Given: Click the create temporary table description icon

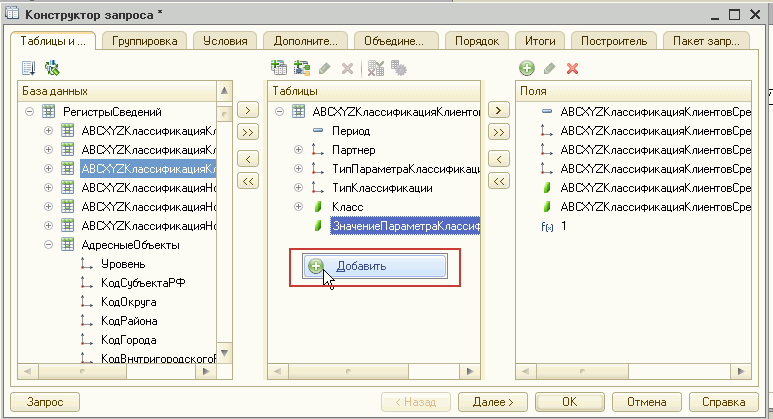Looking at the screenshot, I should [x=302, y=68].
